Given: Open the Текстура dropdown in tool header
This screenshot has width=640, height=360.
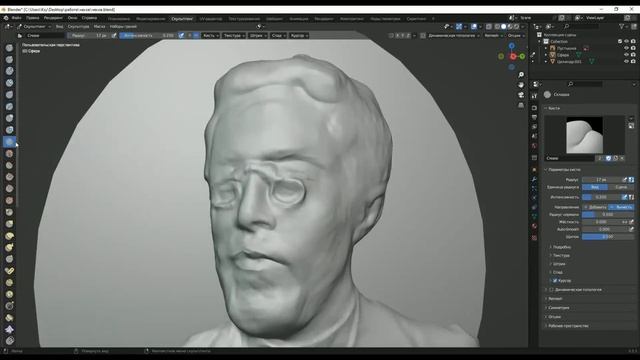Looking at the screenshot, I should 234,36.
